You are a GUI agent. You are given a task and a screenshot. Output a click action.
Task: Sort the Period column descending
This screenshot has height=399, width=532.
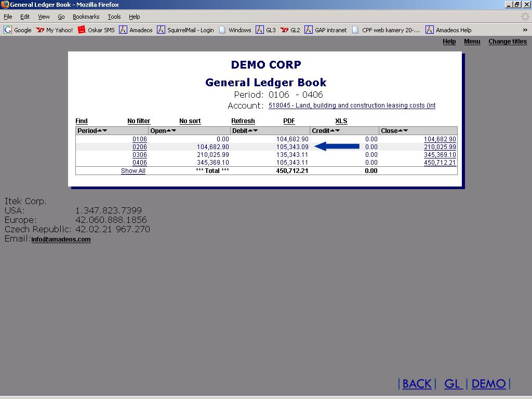coord(105,130)
